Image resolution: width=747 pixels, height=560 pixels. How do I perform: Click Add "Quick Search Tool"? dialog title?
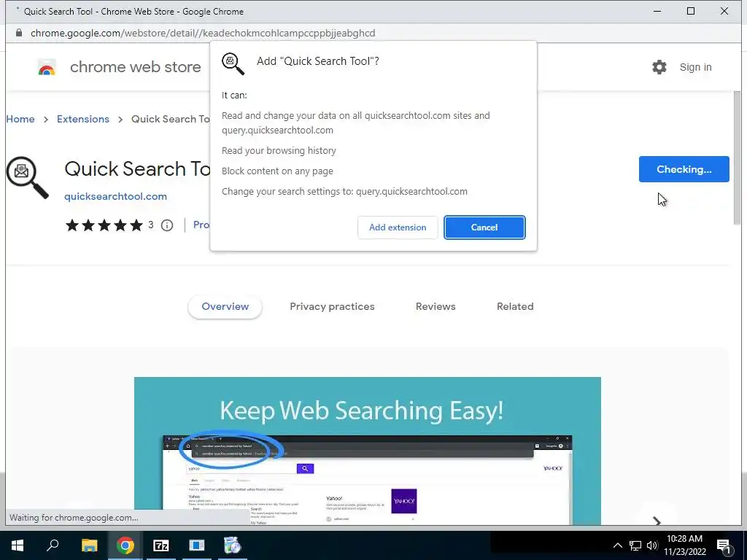click(318, 61)
